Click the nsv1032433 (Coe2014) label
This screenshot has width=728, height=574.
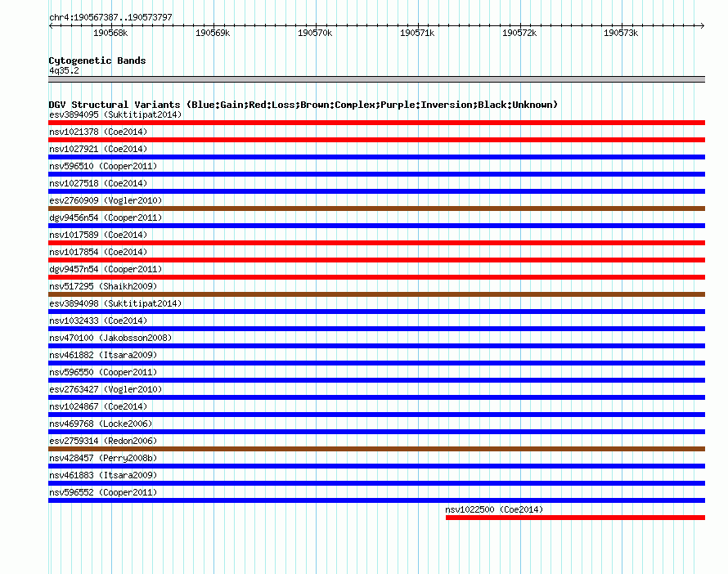click(x=98, y=321)
